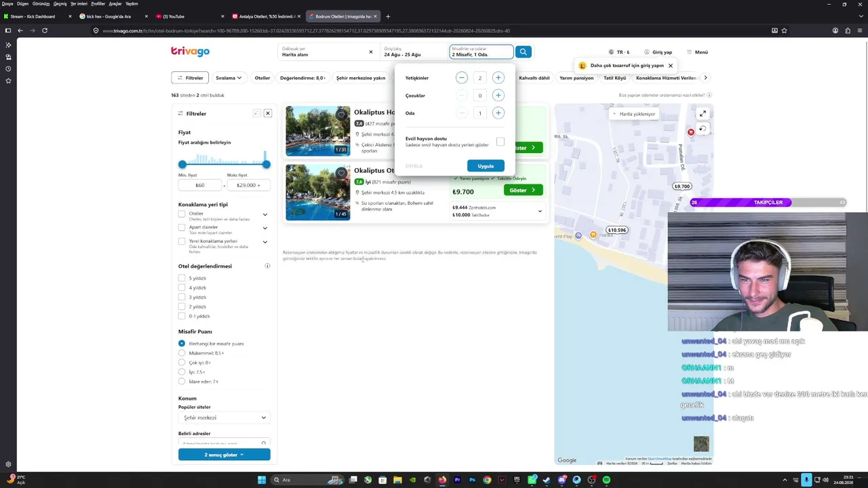
Task: Clear the Harita alanı destination field
Action: 370,52
